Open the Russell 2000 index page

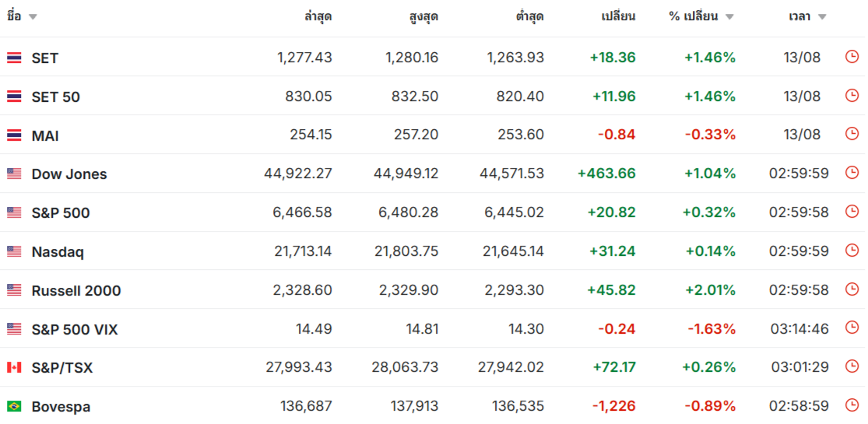(76, 291)
